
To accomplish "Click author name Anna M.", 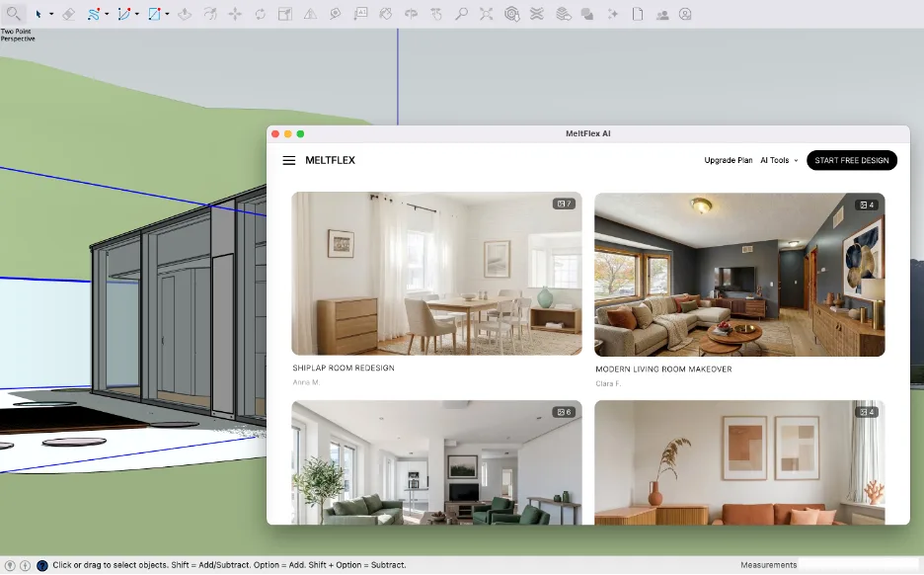I will coord(306,382).
